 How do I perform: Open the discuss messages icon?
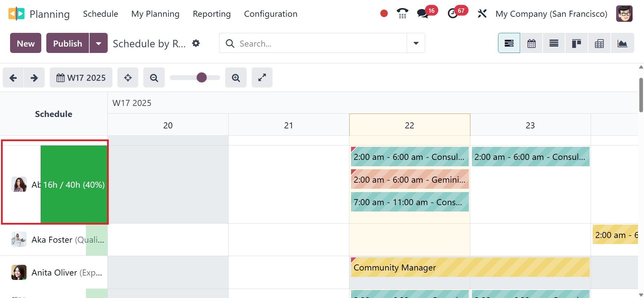click(423, 14)
